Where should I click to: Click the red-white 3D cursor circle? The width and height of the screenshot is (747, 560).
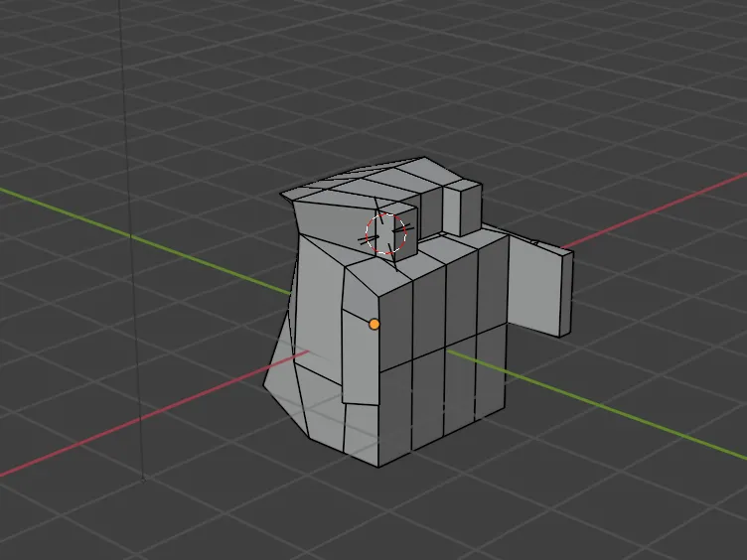[x=385, y=233]
